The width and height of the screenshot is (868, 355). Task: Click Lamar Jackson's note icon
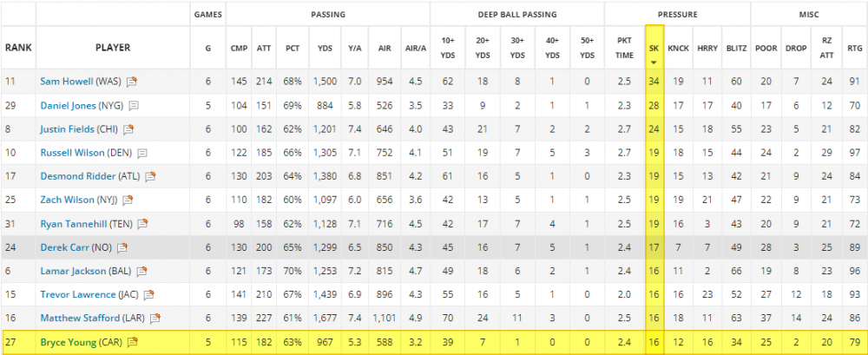click(137, 271)
